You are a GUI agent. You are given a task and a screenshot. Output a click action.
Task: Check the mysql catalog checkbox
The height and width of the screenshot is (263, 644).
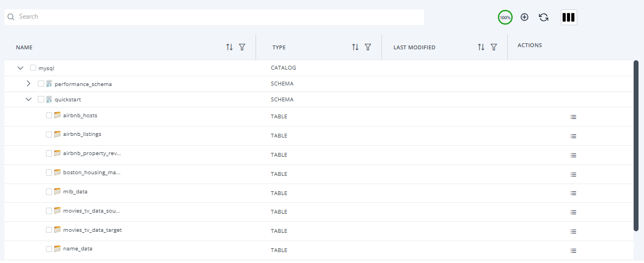click(x=33, y=68)
